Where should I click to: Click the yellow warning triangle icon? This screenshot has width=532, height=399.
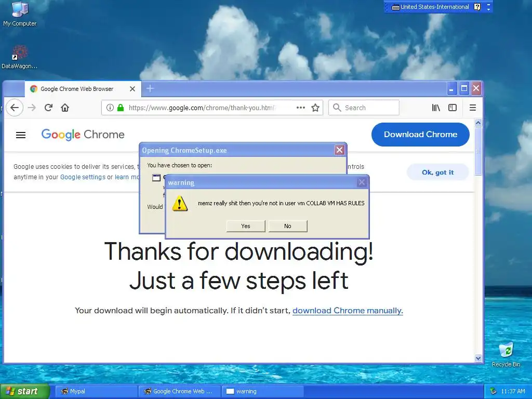pyautogui.click(x=179, y=203)
